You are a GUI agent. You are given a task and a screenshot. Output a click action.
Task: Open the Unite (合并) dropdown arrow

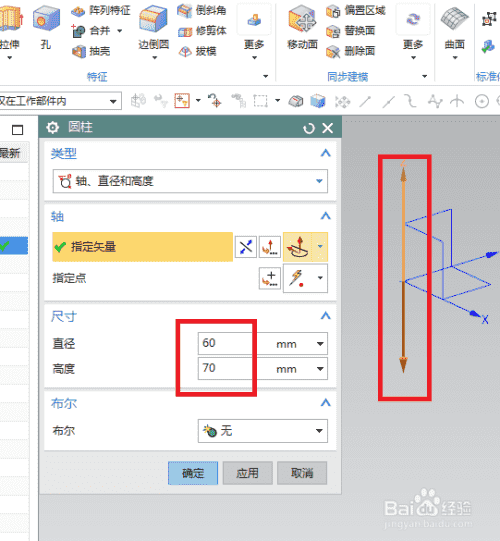pos(120,31)
